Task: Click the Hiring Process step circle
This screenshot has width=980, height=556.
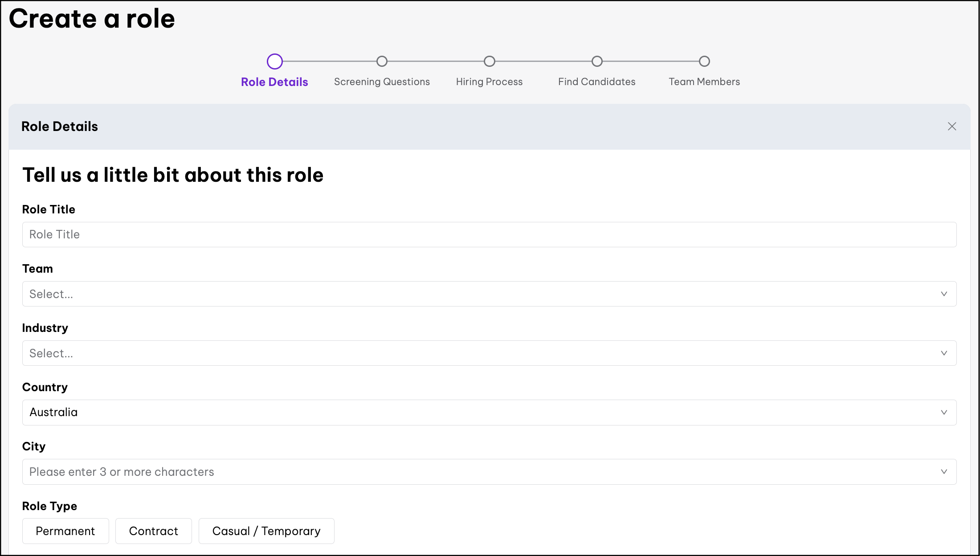Action: [x=489, y=61]
